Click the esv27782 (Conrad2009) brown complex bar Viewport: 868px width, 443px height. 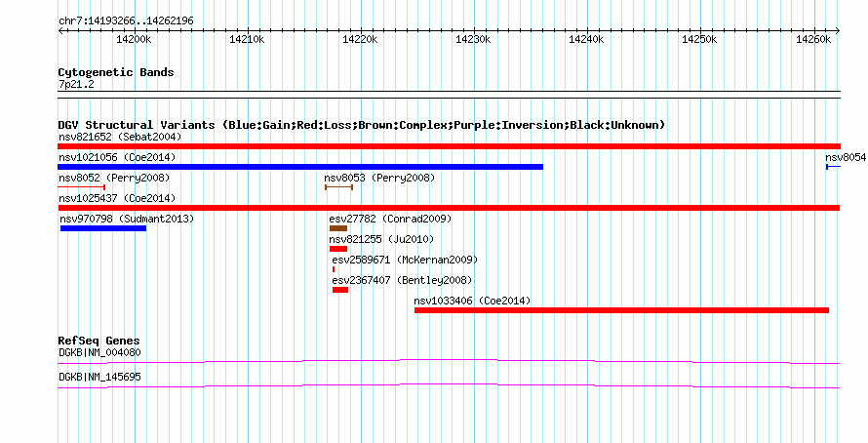coord(338,228)
